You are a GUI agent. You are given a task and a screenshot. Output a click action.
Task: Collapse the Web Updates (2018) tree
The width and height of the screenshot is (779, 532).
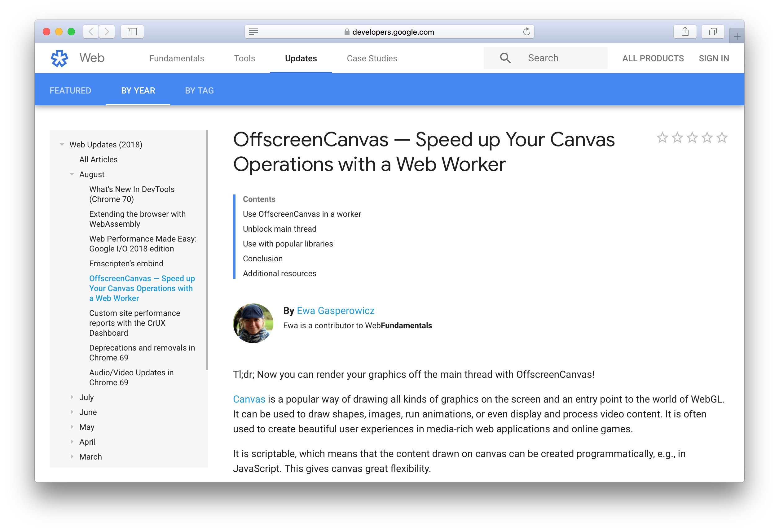coord(62,144)
